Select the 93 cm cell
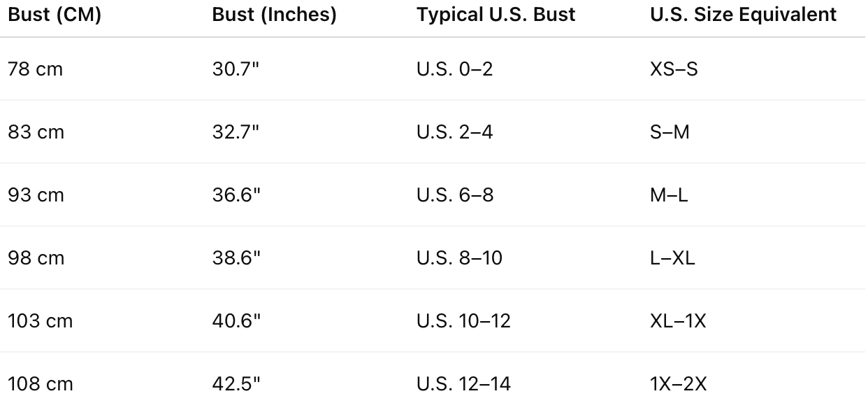Screen dimensions: 868x417 tap(36, 195)
